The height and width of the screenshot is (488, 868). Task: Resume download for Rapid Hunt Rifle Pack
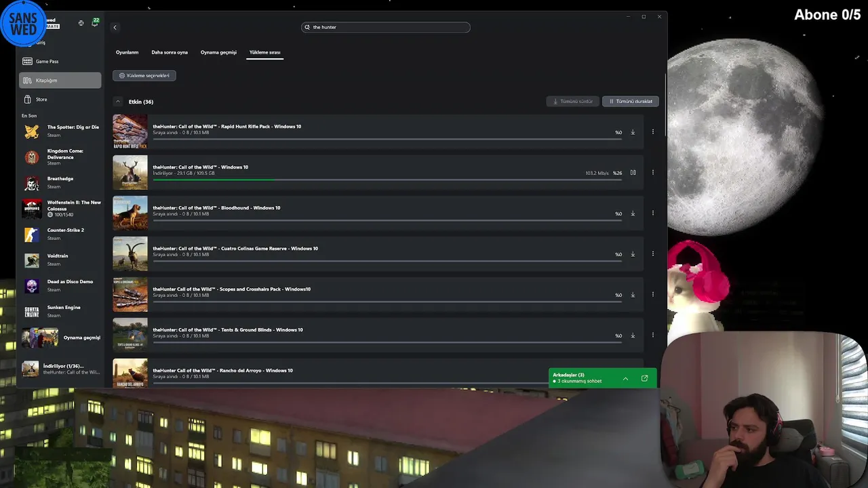tap(633, 132)
